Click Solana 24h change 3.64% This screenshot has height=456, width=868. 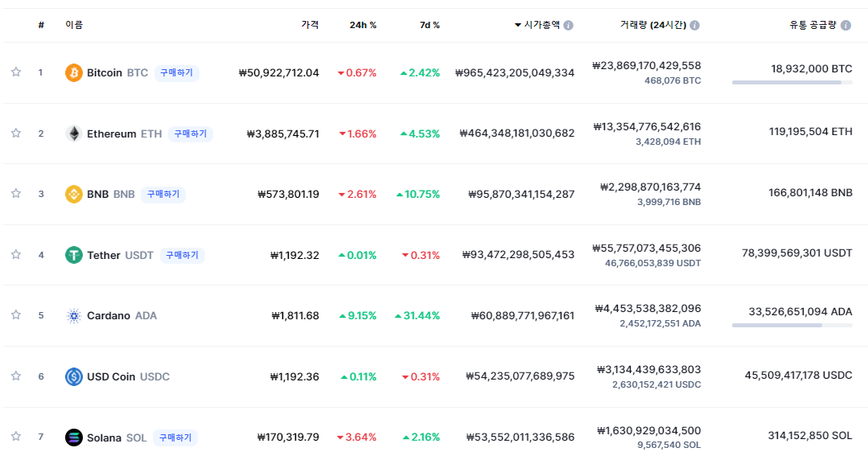point(356,438)
